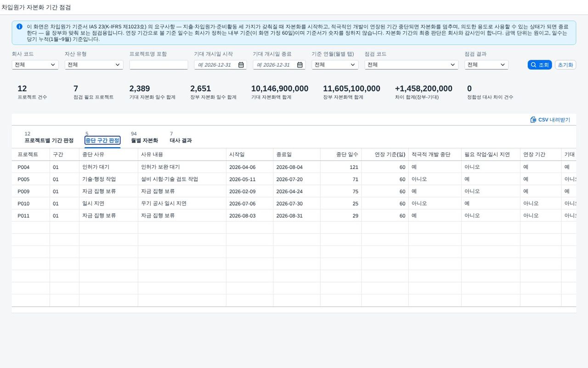Click the 조회 search button
Screen dimensions: 588x368
[x=540, y=65]
